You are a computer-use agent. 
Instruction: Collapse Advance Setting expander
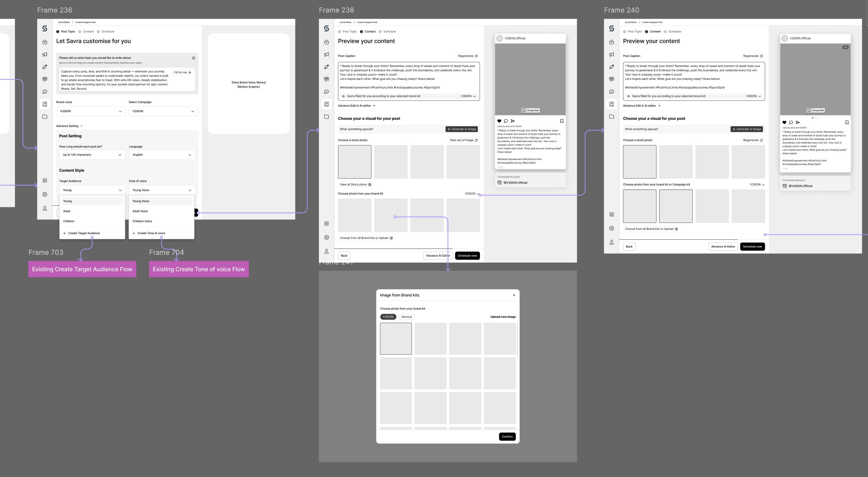click(69, 126)
